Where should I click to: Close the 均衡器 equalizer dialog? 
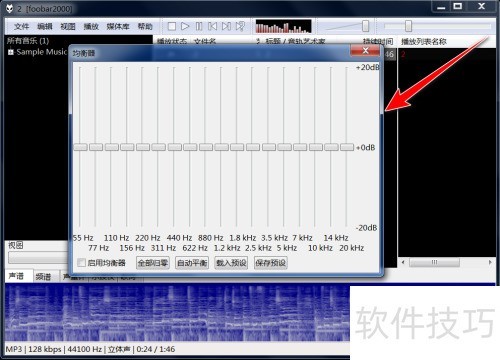tap(365, 51)
